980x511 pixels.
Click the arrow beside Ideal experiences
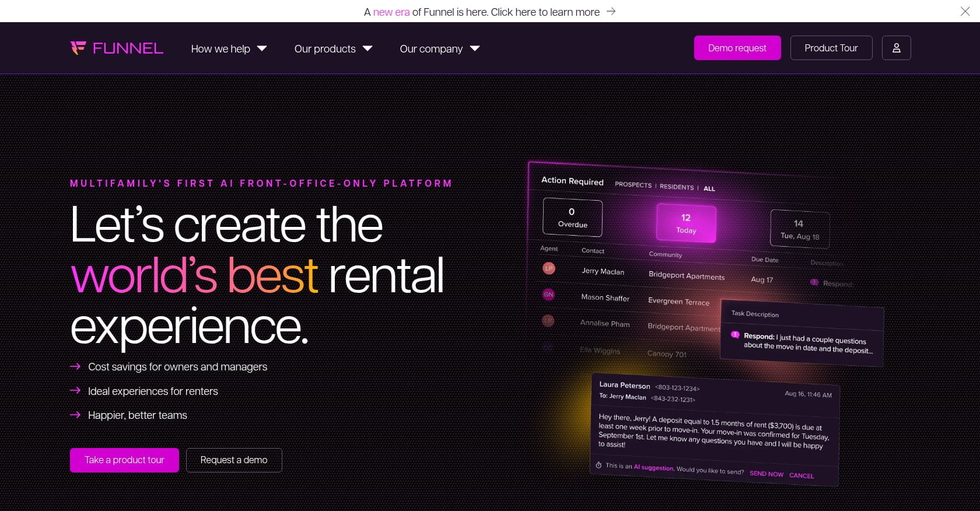(75, 390)
